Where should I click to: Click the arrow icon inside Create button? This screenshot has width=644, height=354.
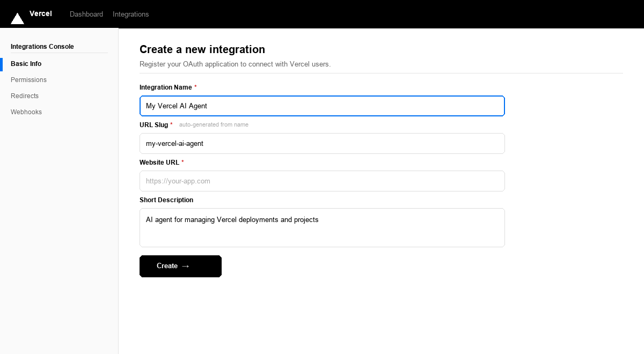(x=186, y=266)
